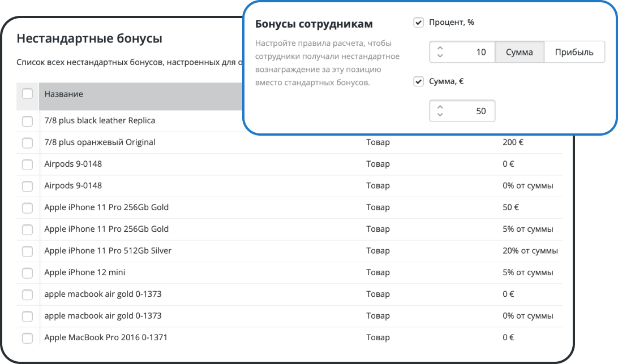
Task: Toggle the select-all checkbox in table header
Action: (27, 94)
